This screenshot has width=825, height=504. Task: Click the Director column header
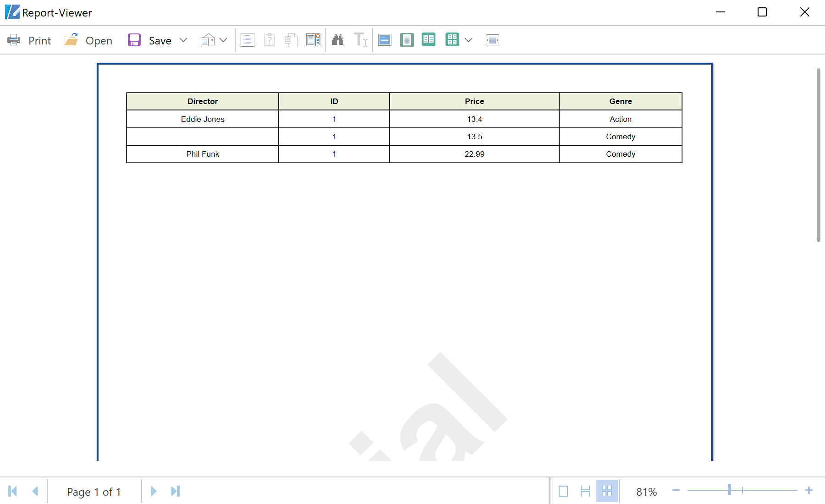coord(203,101)
